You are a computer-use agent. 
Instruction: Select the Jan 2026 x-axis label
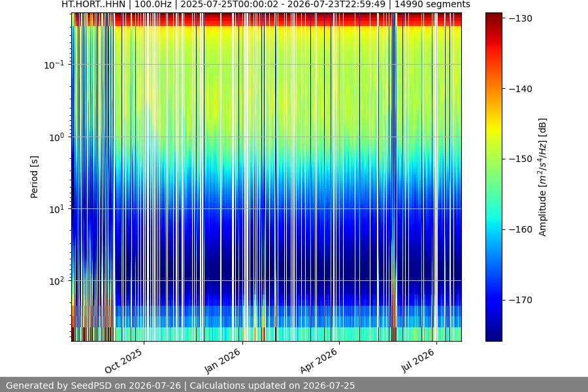tap(222, 361)
